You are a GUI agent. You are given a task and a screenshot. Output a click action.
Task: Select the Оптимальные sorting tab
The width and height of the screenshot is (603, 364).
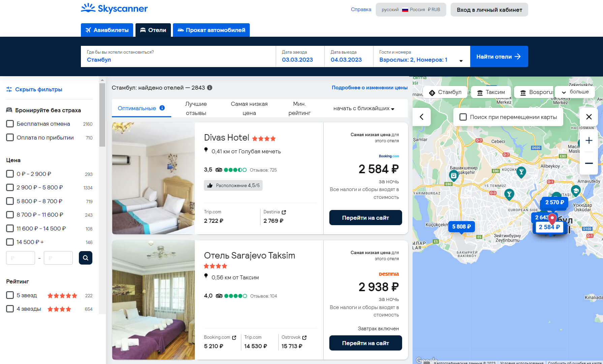[142, 108]
